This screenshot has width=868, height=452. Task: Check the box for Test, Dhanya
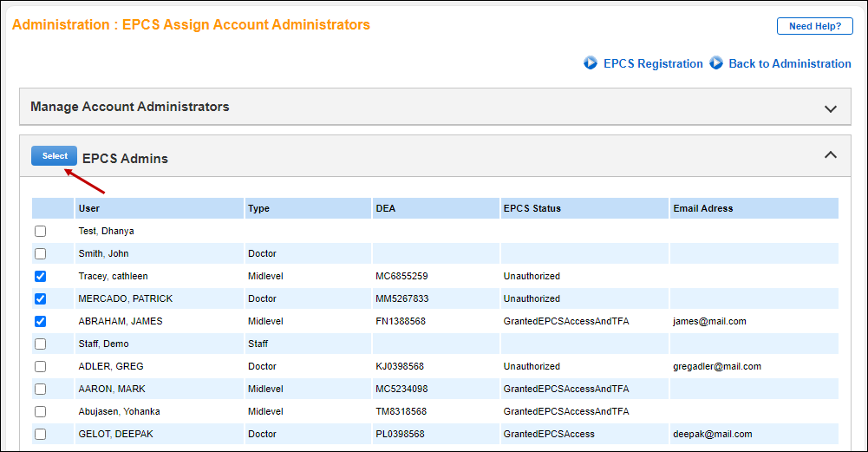pos(41,231)
